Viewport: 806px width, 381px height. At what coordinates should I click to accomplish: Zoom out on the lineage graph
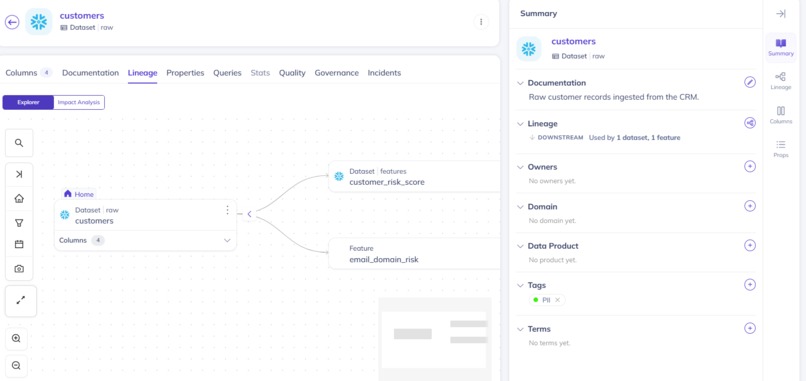point(16,366)
